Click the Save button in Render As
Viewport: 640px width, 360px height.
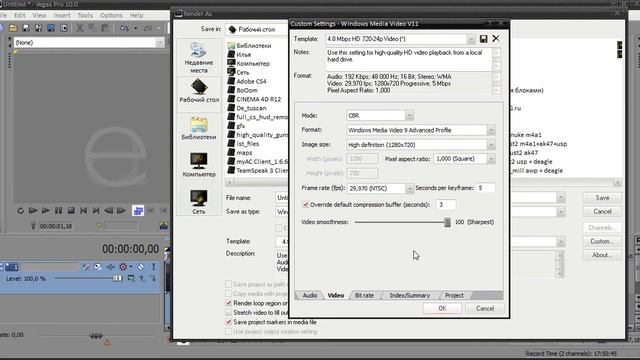(602, 198)
